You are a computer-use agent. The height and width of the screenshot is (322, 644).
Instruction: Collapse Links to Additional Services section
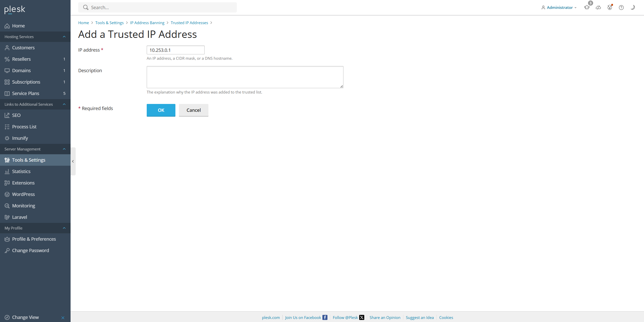[64, 104]
